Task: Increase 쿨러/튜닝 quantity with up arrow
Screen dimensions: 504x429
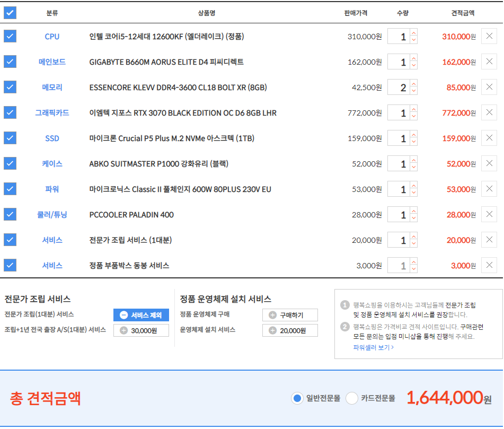Action: [414, 211]
